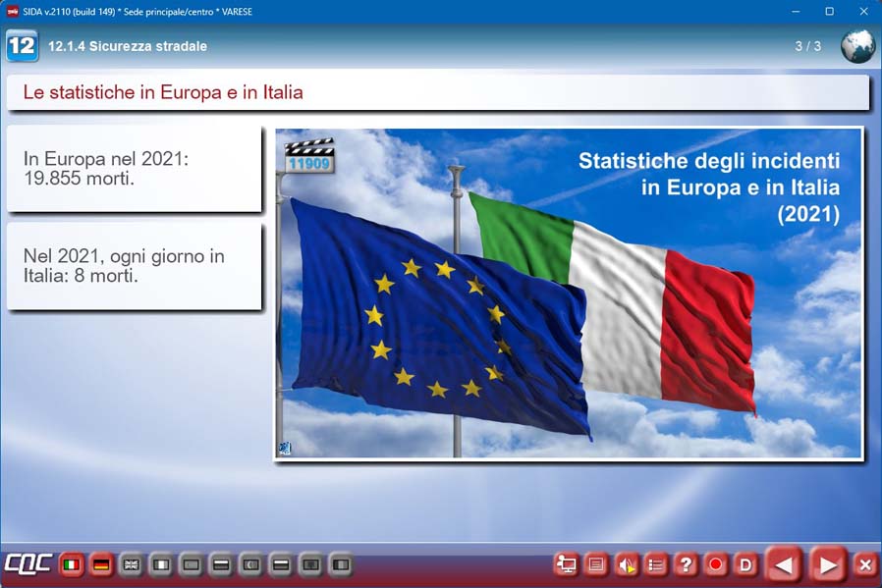Click the globe icon at top right

pyautogui.click(x=857, y=46)
